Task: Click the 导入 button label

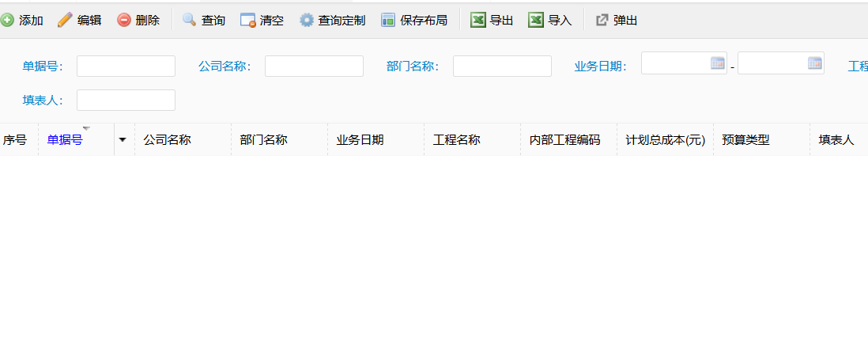Action: pos(560,21)
